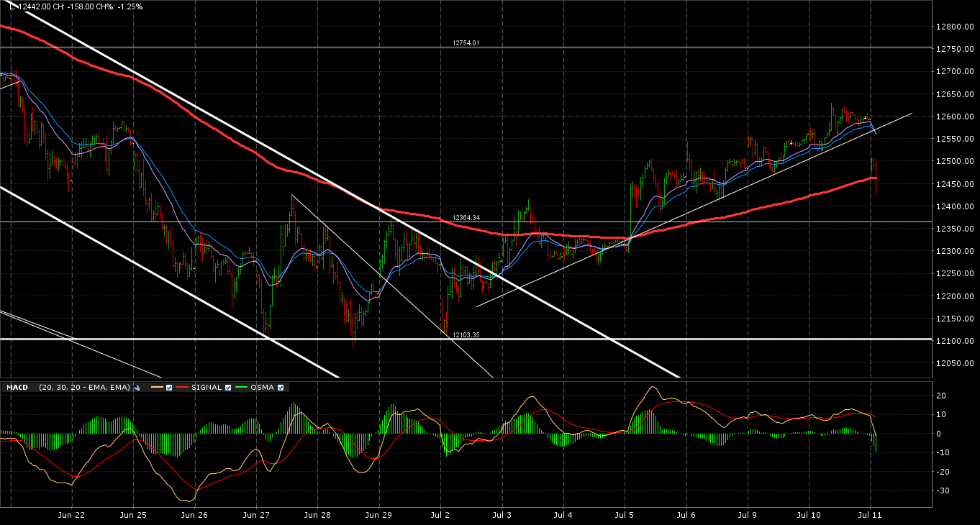Click MACD parameters (20, 30, 20 - EMA, EMA)
This screenshot has height=525, width=980.
click(85, 388)
